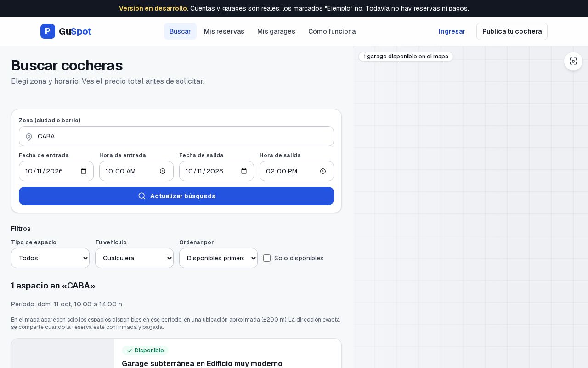Click the Hora de entrada 10:00 AM field
Viewport: 588px width, 368px height.
pos(136,171)
